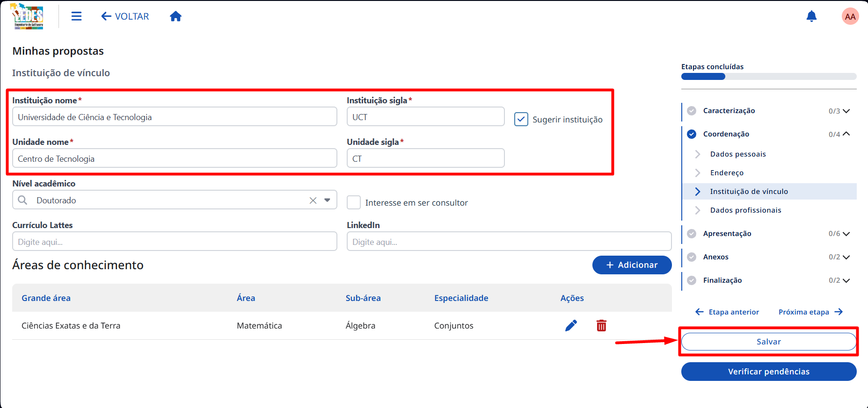The height and width of the screenshot is (408, 868).
Task: Click the FEDES logo
Action: pos(27,16)
